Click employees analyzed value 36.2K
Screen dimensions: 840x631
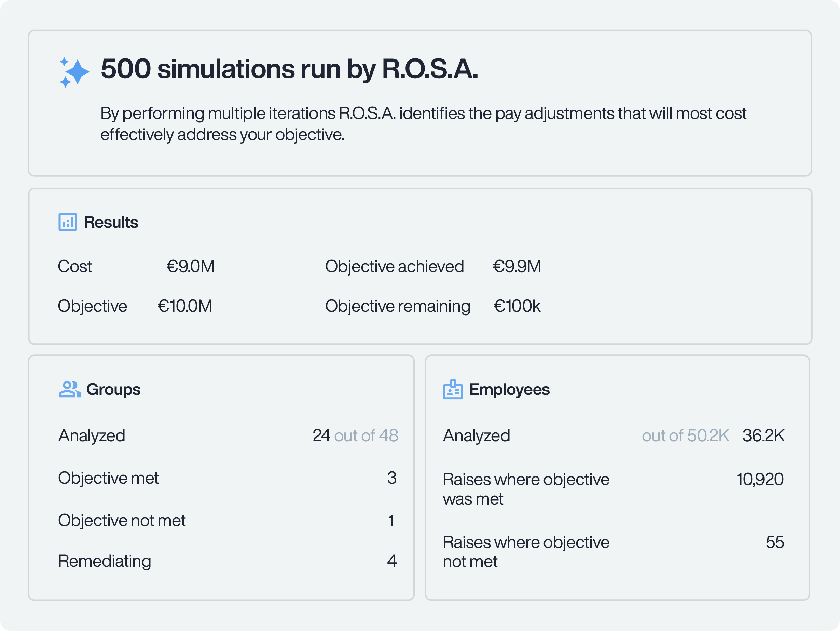pos(763,435)
